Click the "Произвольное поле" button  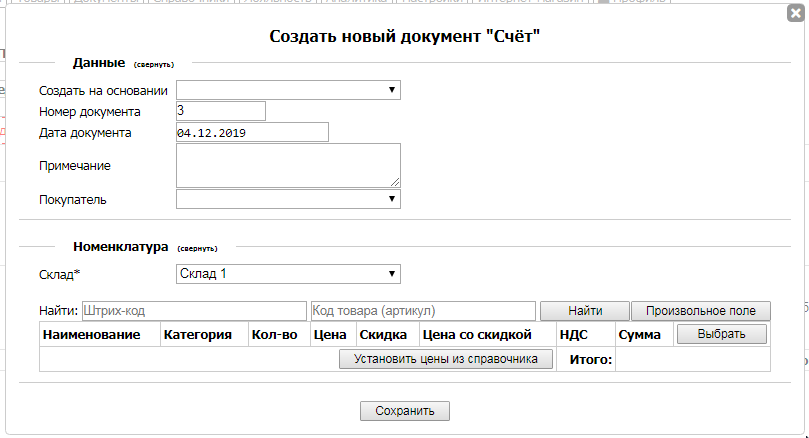click(x=701, y=311)
